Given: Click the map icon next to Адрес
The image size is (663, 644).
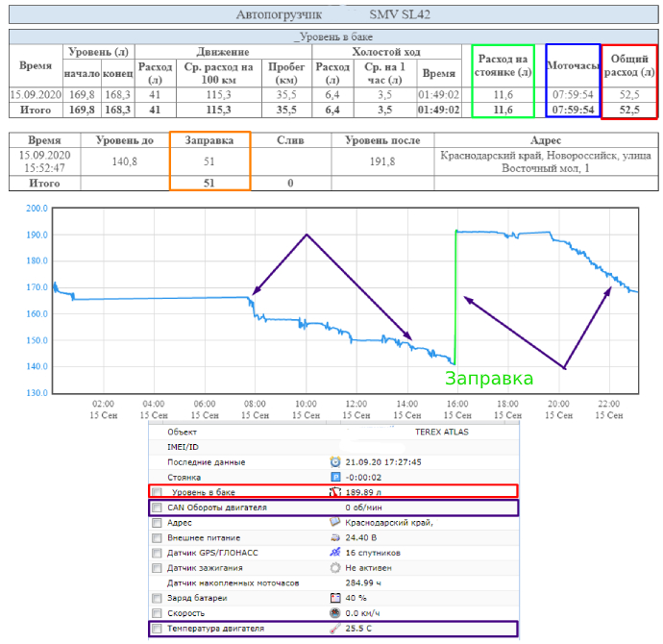Looking at the screenshot, I should pos(335,522).
